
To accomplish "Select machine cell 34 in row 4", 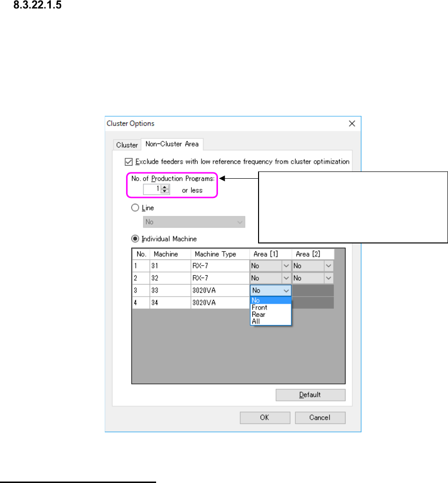I will pos(170,302).
